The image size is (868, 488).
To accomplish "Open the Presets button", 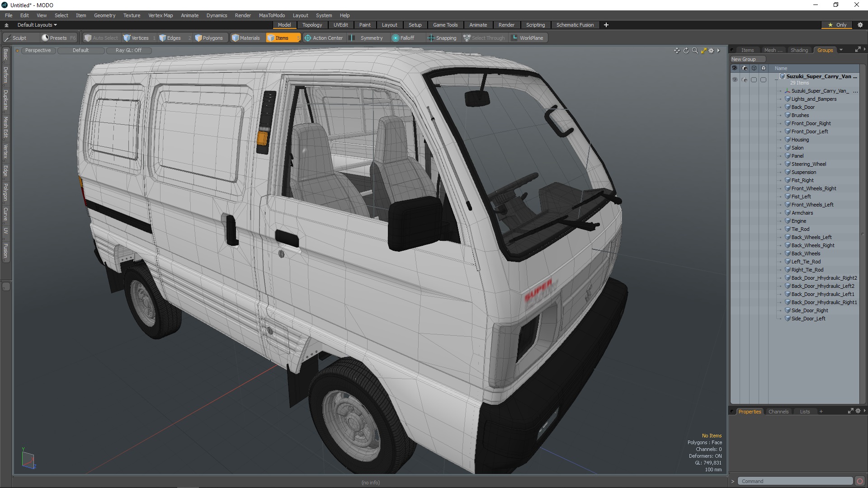I will tap(54, 38).
